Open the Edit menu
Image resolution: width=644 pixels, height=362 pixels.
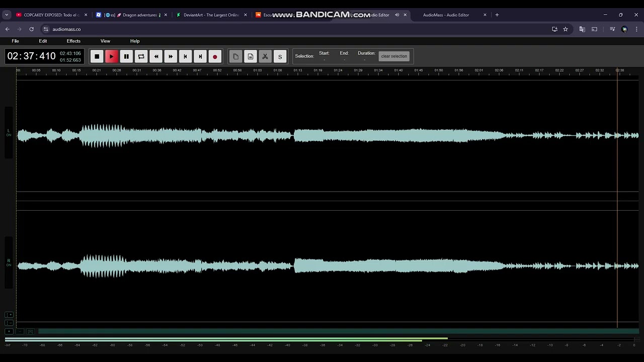click(43, 41)
